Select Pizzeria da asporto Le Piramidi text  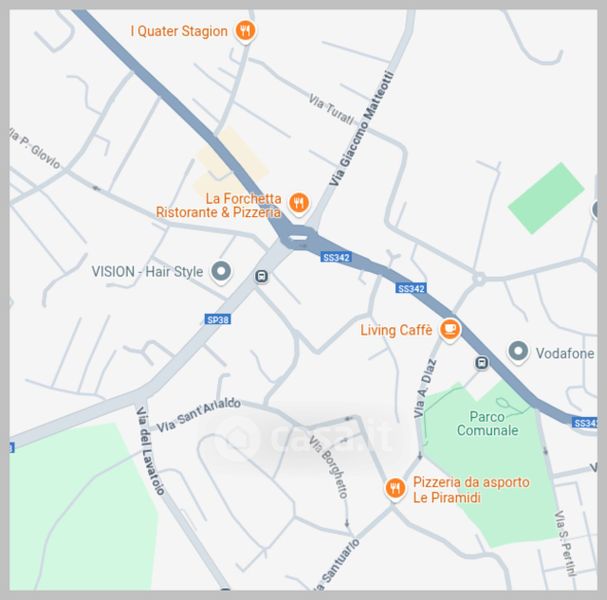(471, 490)
